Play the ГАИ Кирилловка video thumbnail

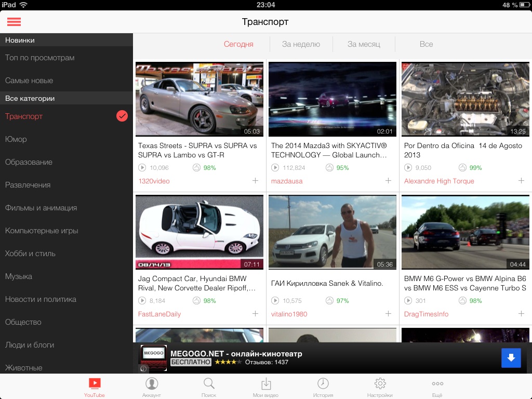[332, 232]
